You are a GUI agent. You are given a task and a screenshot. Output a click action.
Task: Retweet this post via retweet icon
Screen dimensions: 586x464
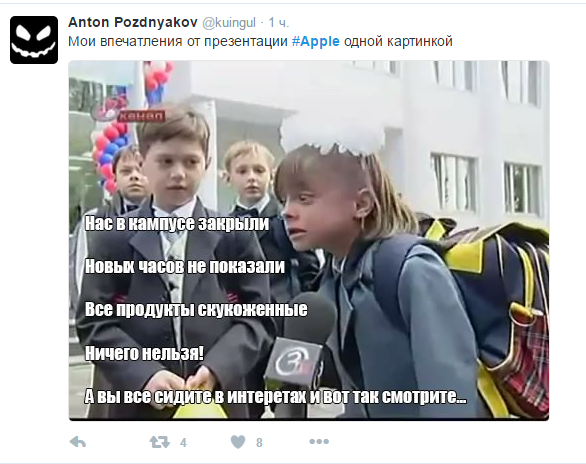tap(159, 442)
